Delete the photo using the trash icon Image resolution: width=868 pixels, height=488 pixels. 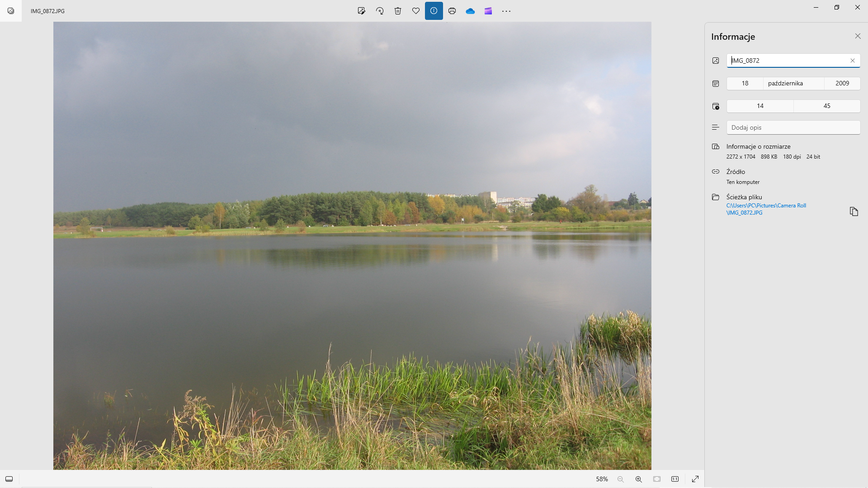[x=398, y=11]
